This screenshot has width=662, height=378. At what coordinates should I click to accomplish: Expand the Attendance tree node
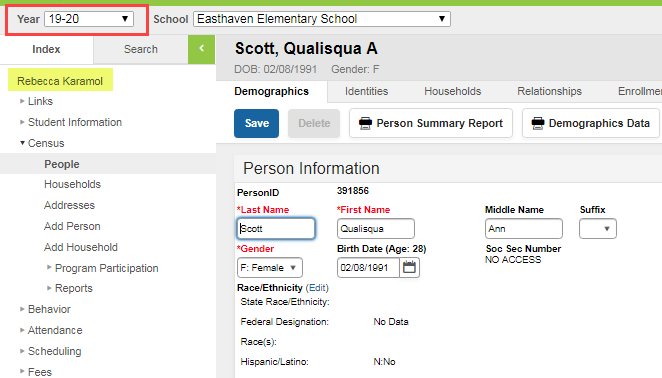[22, 330]
